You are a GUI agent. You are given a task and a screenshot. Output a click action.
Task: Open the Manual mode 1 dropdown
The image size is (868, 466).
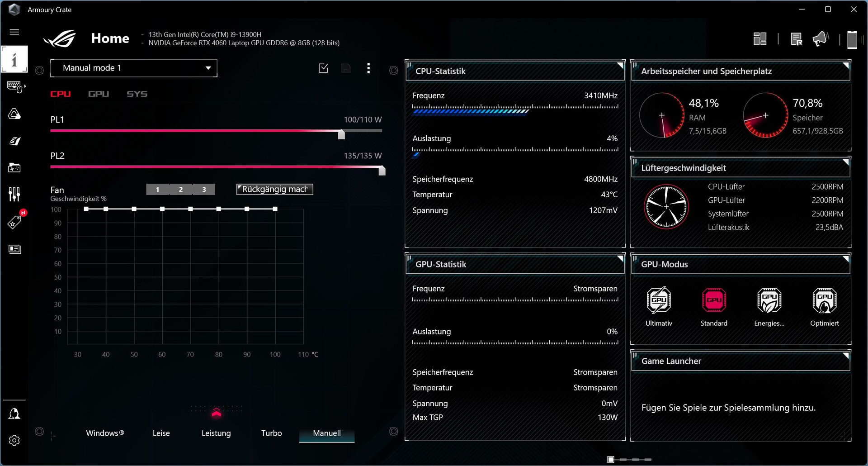tap(134, 68)
